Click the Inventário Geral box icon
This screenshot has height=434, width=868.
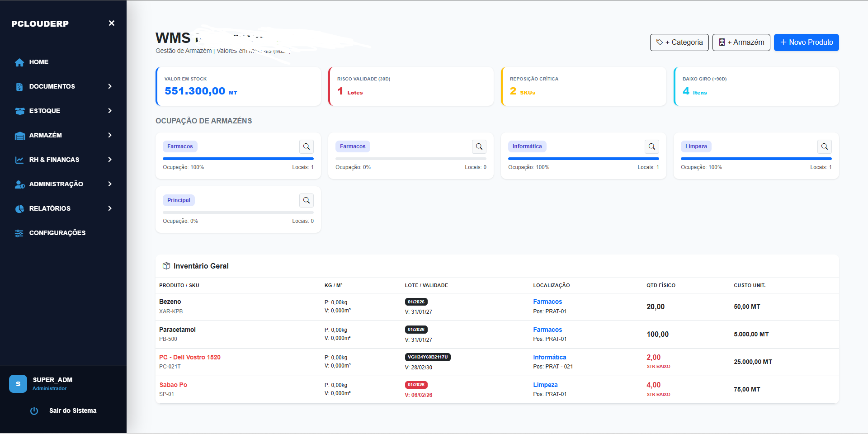(166, 266)
